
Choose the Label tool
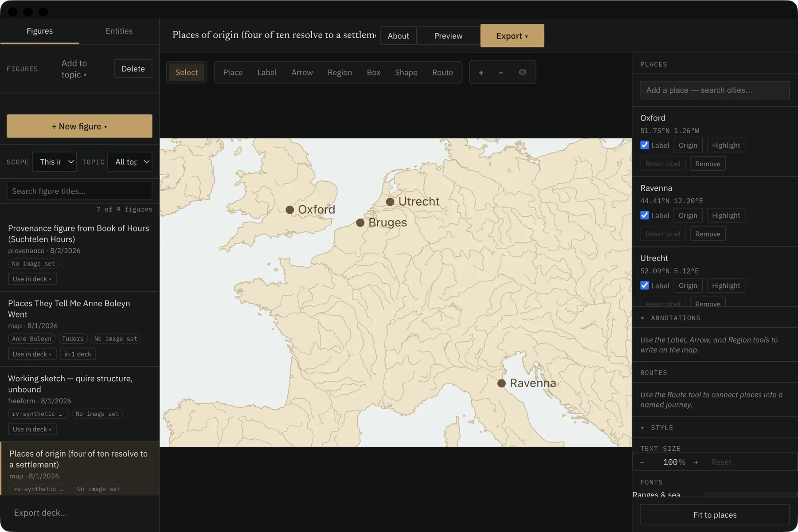[x=267, y=72]
